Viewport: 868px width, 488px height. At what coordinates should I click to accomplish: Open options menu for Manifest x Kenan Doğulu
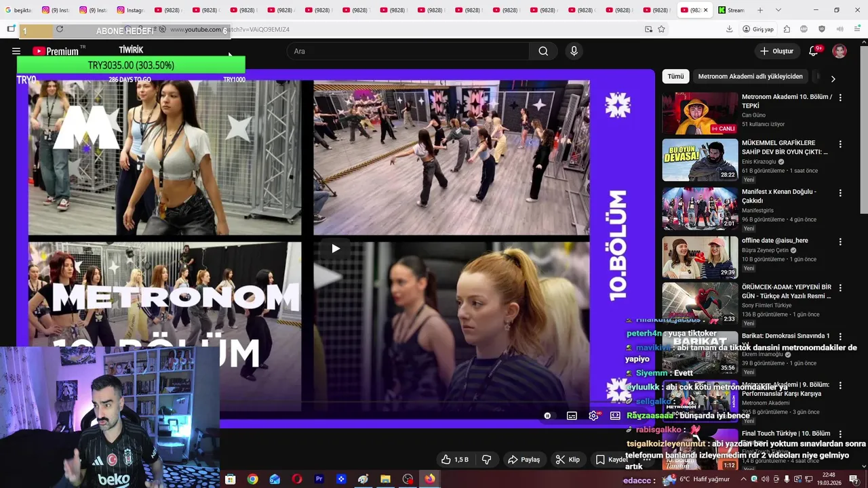coord(840,192)
